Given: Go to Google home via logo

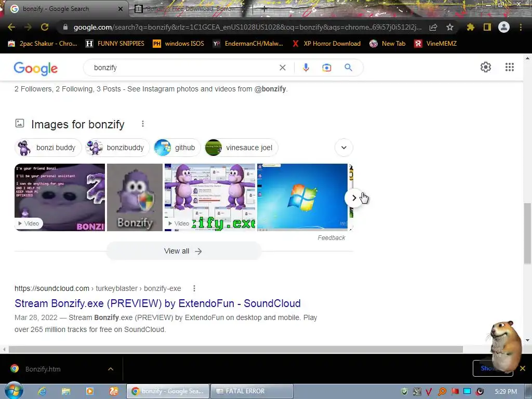Looking at the screenshot, I should point(36,68).
